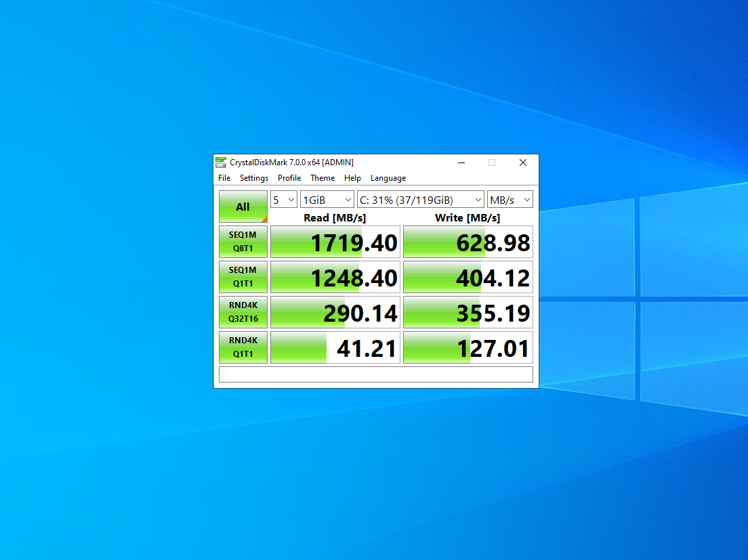Start the SEQ1M Q1T1 test
Viewport: 748px width, 560px height.
point(243,277)
